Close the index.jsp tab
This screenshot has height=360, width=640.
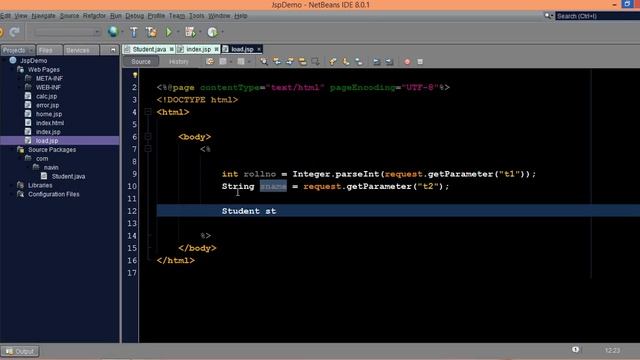pos(216,49)
